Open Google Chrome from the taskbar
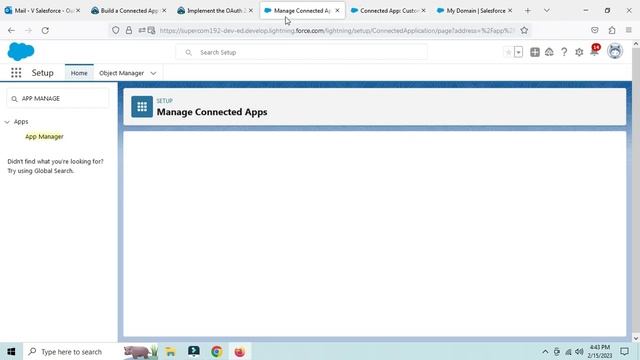 (x=217, y=351)
